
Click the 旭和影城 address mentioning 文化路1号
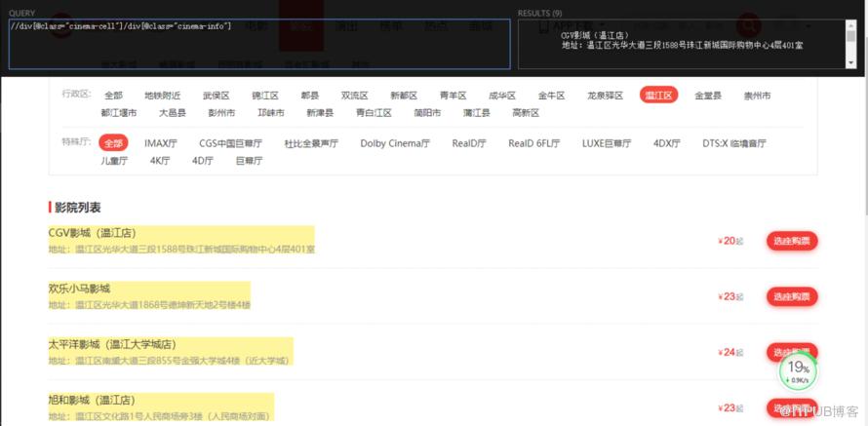[x=159, y=416]
